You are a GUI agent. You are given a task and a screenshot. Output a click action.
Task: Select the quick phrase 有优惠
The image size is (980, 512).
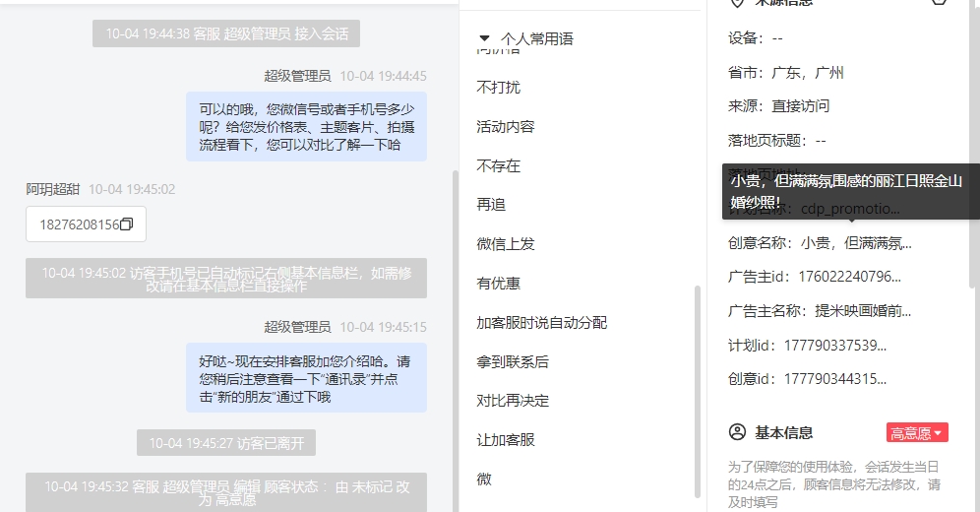(x=498, y=284)
